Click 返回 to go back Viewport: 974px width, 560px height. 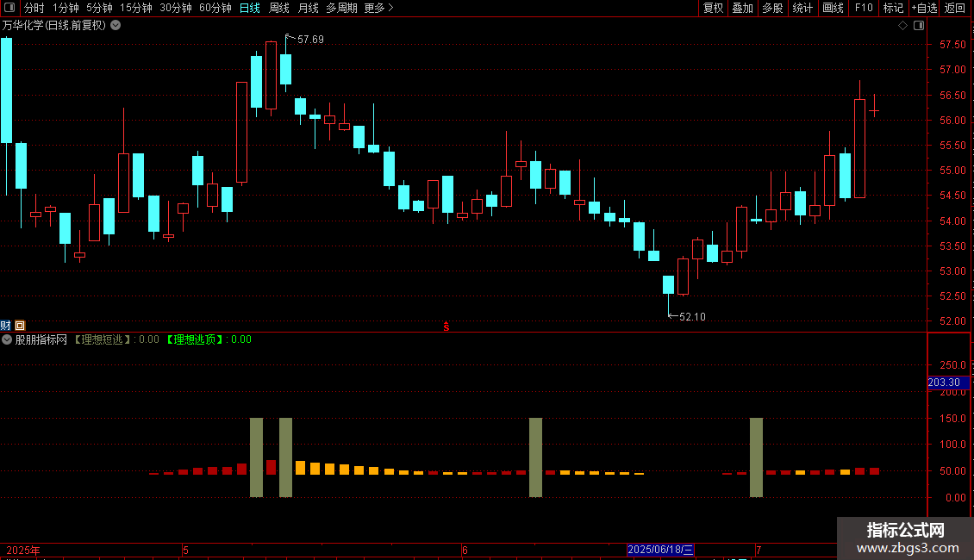[x=955, y=8]
